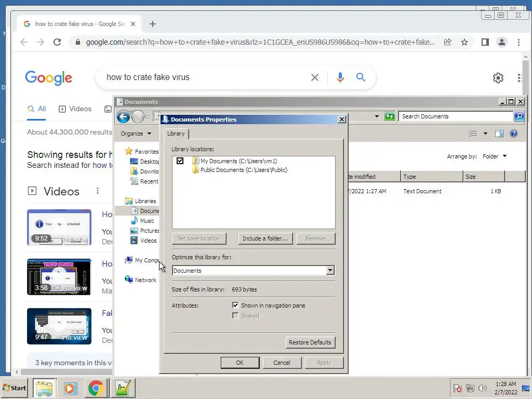Click Search Documents magnifier button
Screen dimensions: 532x399
tap(519, 116)
